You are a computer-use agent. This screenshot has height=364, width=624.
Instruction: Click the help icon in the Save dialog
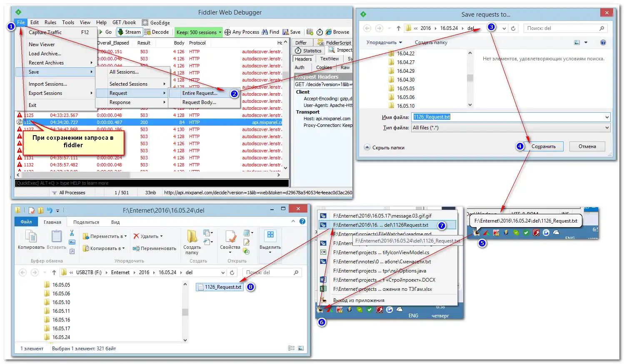pos(603,42)
